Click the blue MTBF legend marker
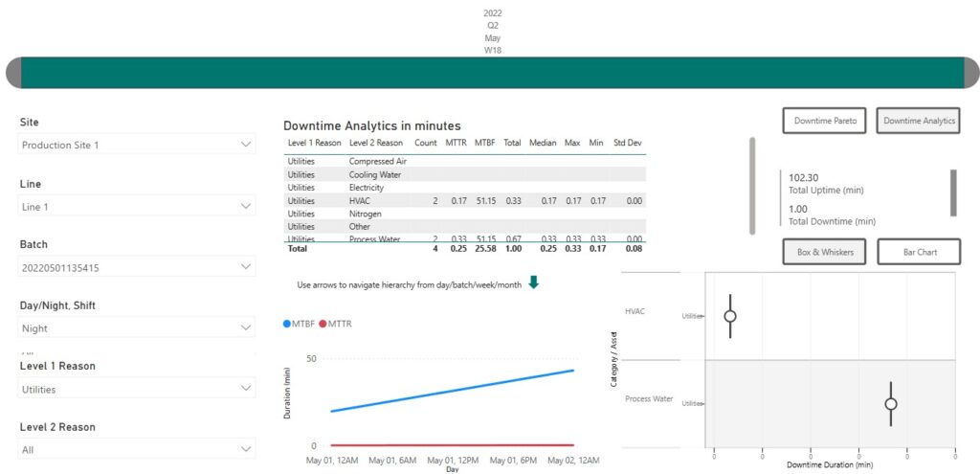Image resolution: width=980 pixels, height=474 pixels. pos(287,325)
